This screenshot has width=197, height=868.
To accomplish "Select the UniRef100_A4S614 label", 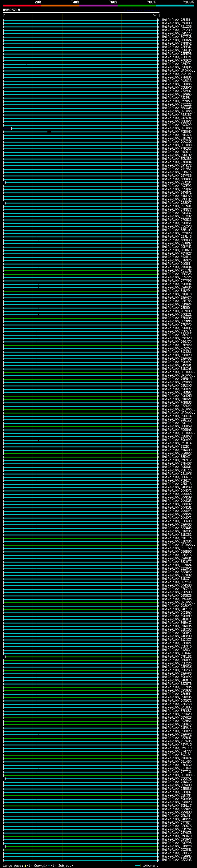I will pyautogui.click(x=177, y=152).
